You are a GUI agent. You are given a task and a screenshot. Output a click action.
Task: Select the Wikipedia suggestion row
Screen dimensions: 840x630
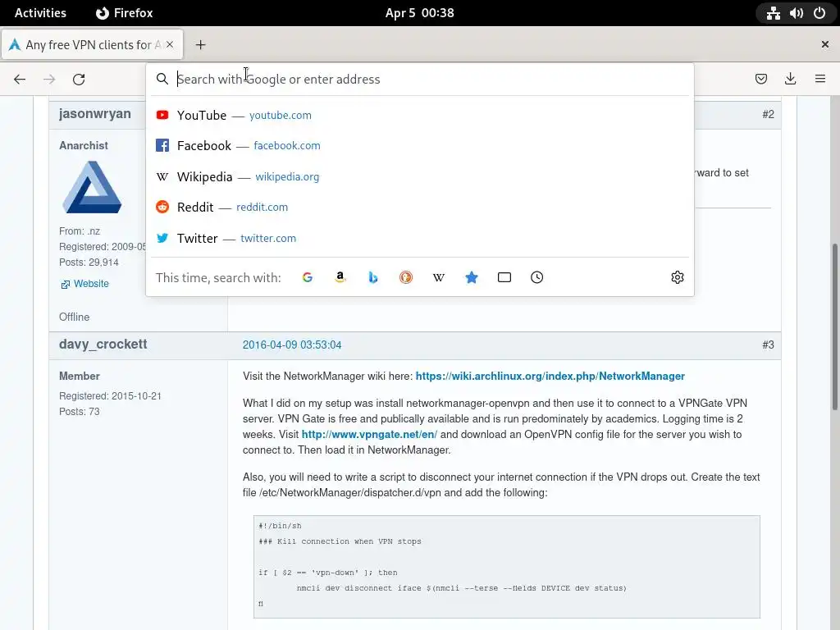click(420, 177)
